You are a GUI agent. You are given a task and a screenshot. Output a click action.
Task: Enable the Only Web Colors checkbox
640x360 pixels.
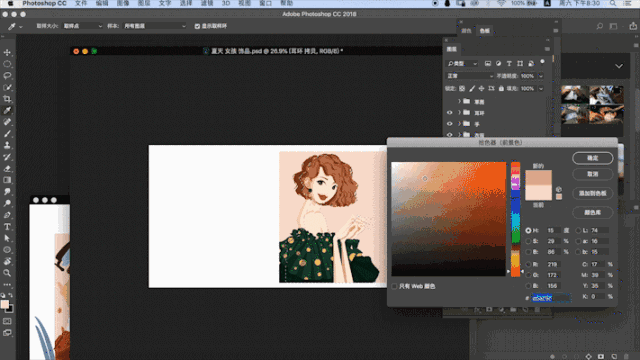pos(394,286)
